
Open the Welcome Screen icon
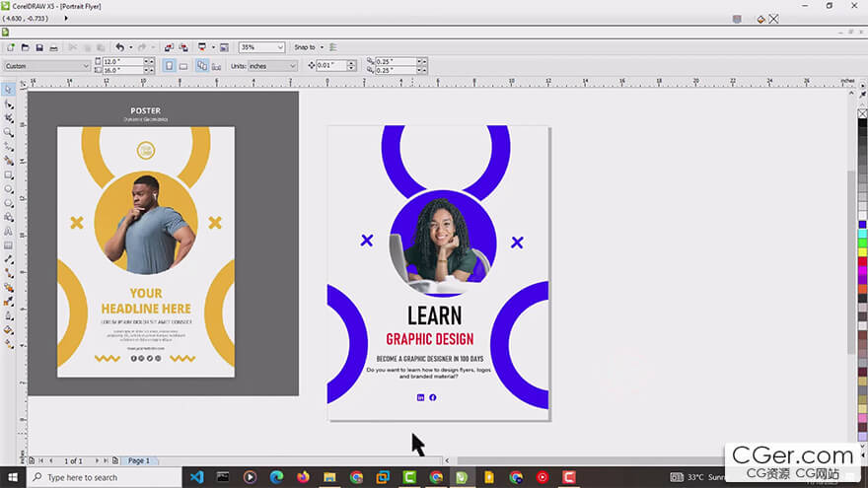(224, 47)
